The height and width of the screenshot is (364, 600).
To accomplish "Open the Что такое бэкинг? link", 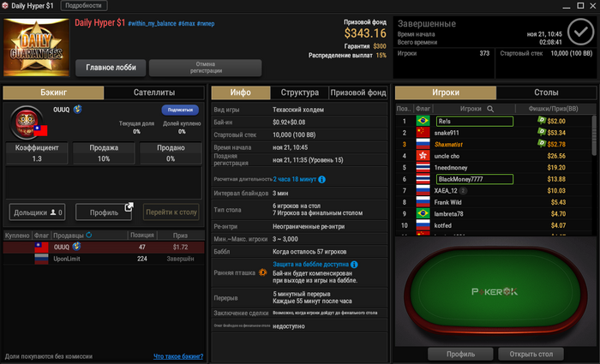I will 178,356.
